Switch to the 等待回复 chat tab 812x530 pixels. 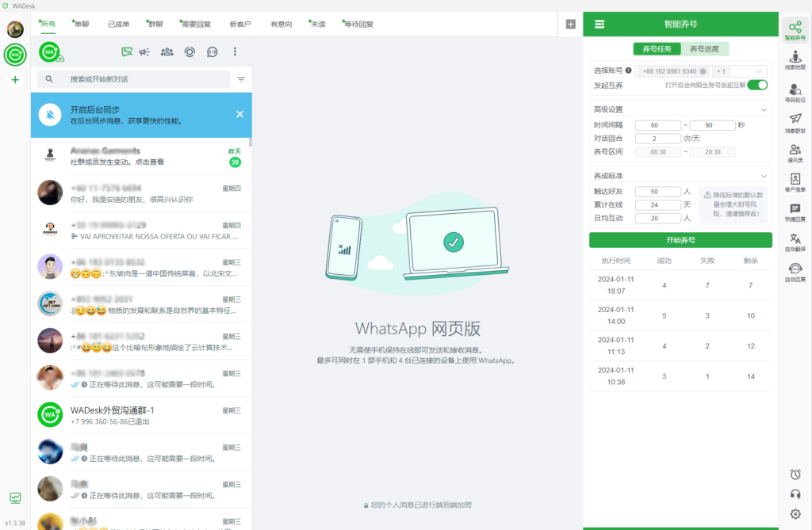(x=358, y=24)
